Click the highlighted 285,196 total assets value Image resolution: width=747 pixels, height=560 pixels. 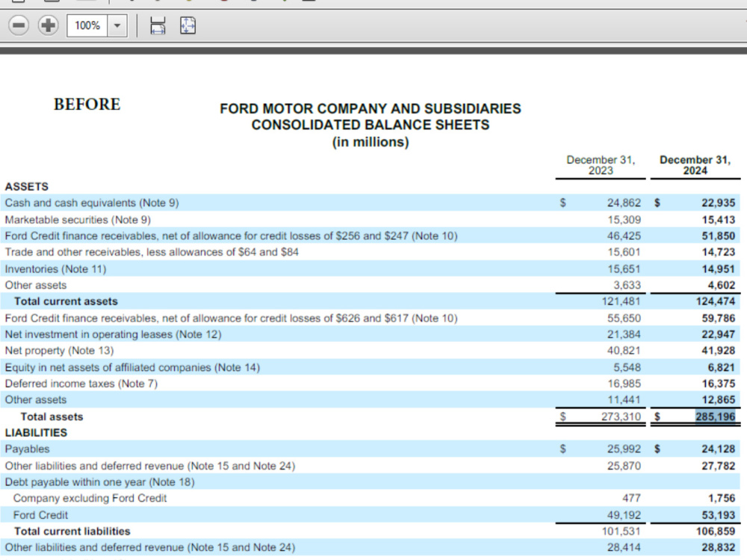715,417
